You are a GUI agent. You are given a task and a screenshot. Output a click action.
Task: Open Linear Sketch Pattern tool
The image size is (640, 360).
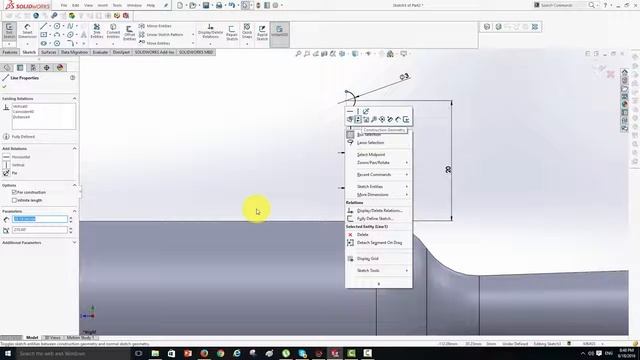[161, 34]
